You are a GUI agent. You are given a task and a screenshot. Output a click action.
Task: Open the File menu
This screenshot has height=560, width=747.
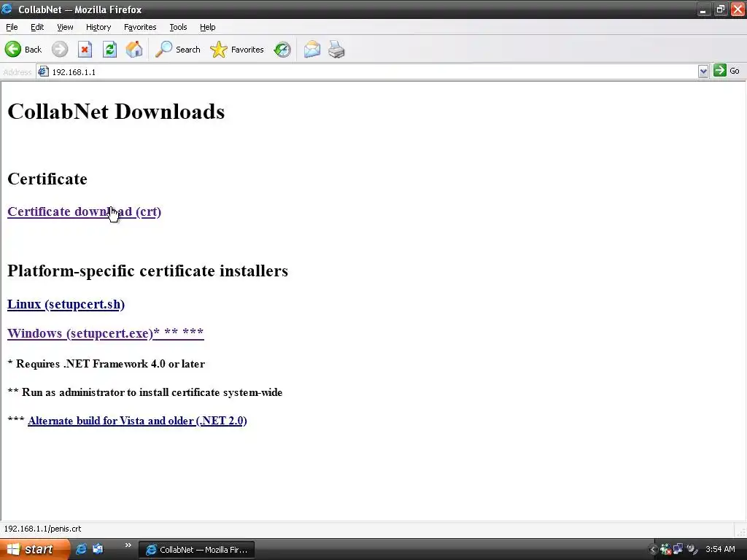click(x=12, y=27)
